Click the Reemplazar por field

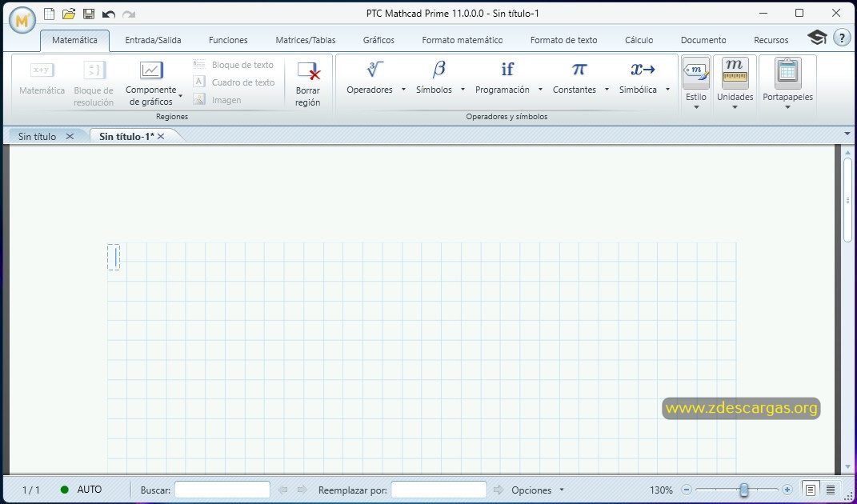coord(439,490)
